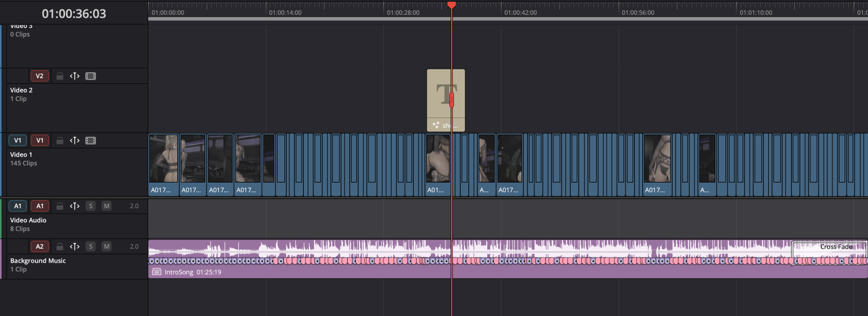868x316 pixels.
Task: Click the teal A1 source button
Action: click(x=18, y=206)
